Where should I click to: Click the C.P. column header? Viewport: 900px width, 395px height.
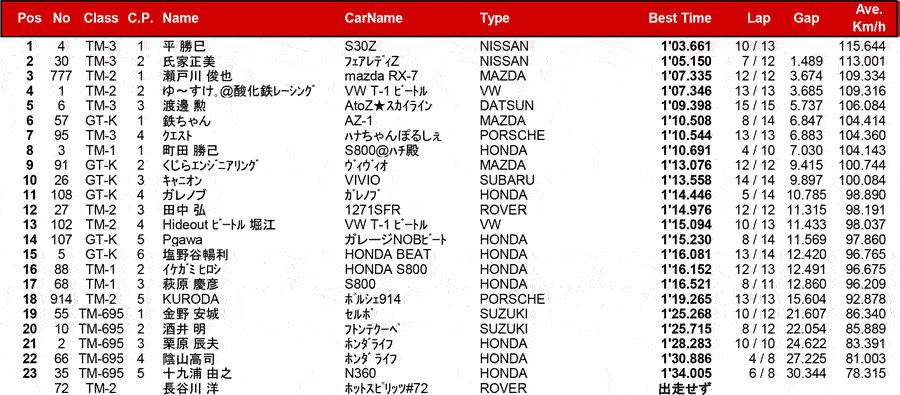(141, 18)
